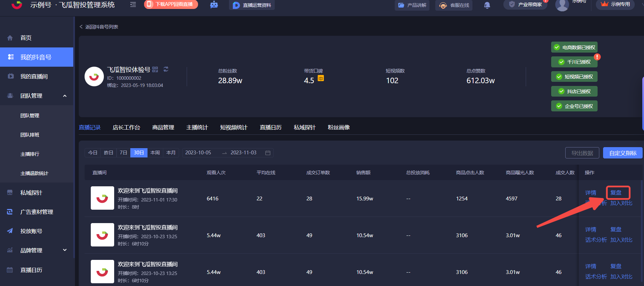Click 抖店已授权 badge
The height and width of the screenshot is (286, 644).
tap(574, 91)
